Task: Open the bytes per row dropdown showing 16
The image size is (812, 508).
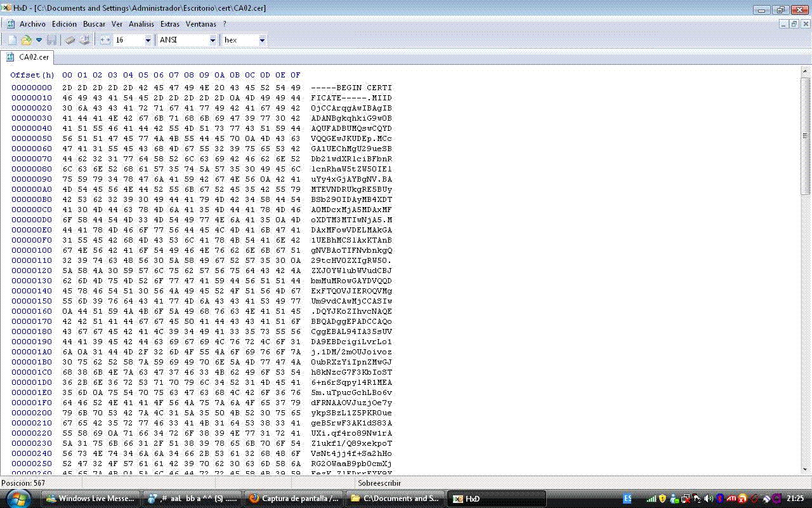Action: point(148,40)
